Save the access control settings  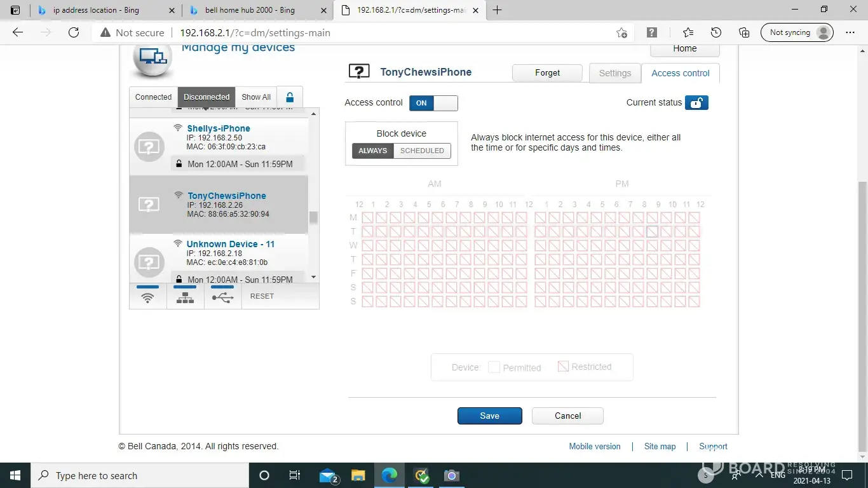[x=489, y=416]
